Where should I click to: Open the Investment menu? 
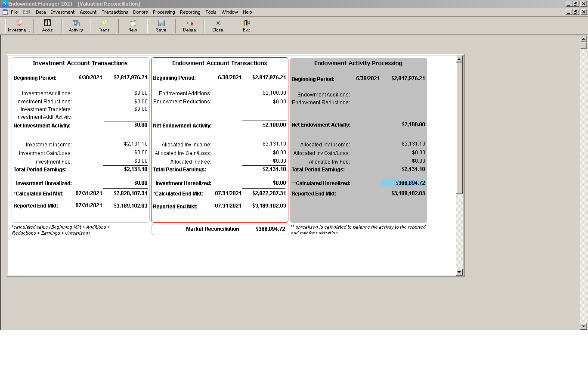63,12
